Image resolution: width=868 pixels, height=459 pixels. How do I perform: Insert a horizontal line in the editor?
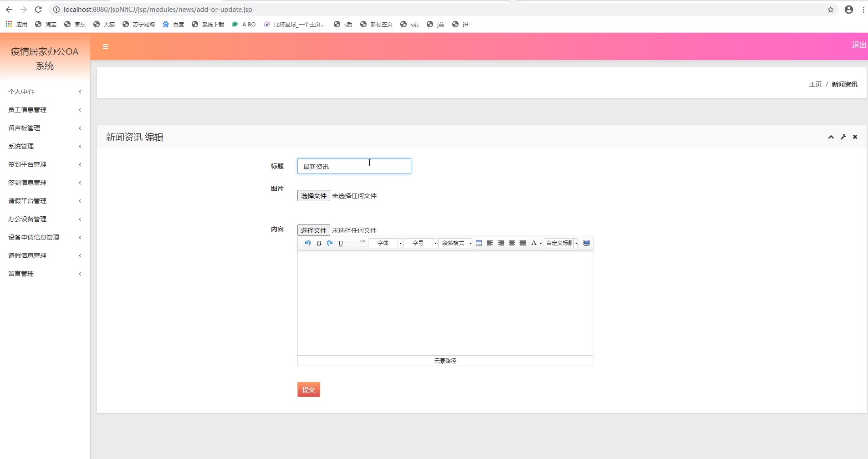pyautogui.click(x=352, y=243)
